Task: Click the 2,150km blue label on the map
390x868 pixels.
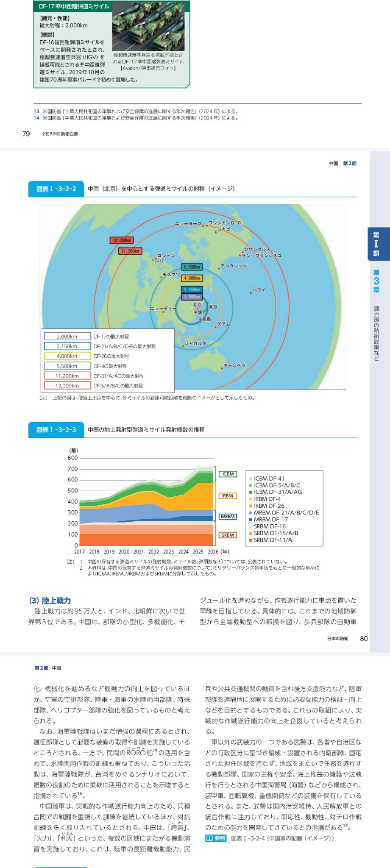Action: click(x=192, y=289)
